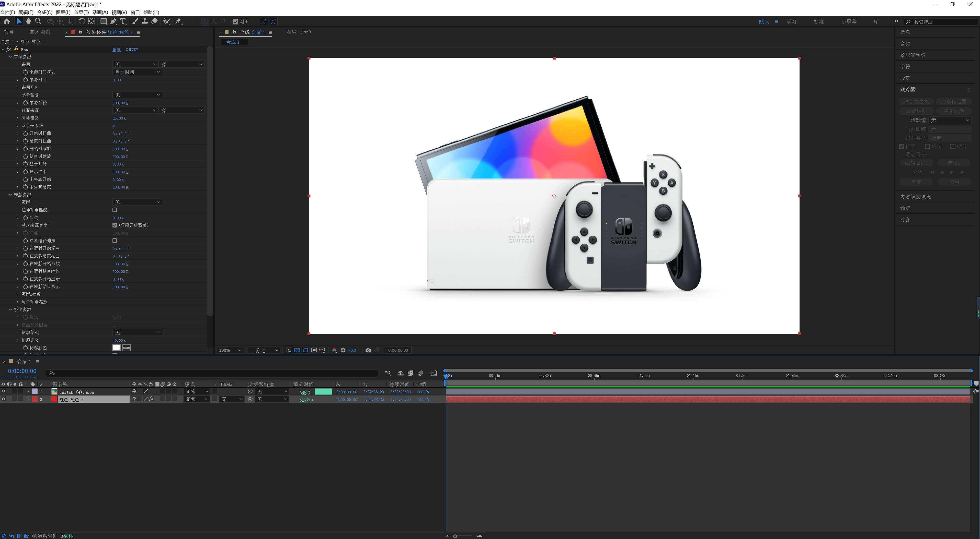This screenshot has width=980, height=539.
Task: Select the Pen tool
Action: pyautogui.click(x=113, y=21)
